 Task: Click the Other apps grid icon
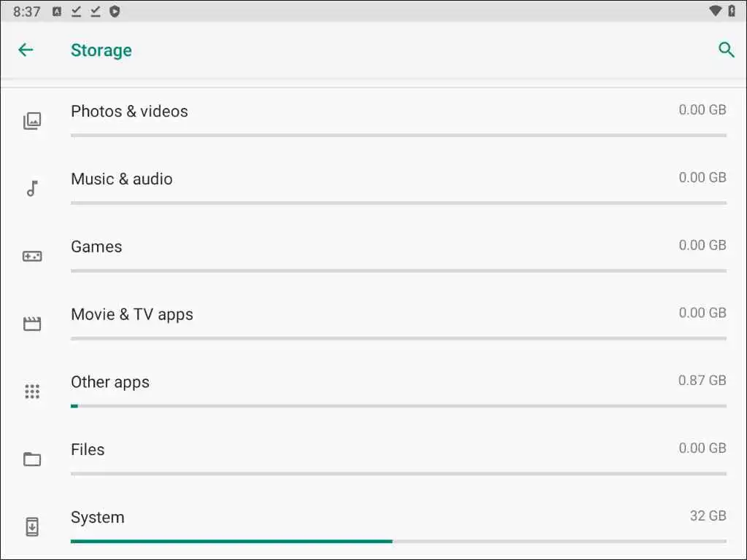[32, 392]
